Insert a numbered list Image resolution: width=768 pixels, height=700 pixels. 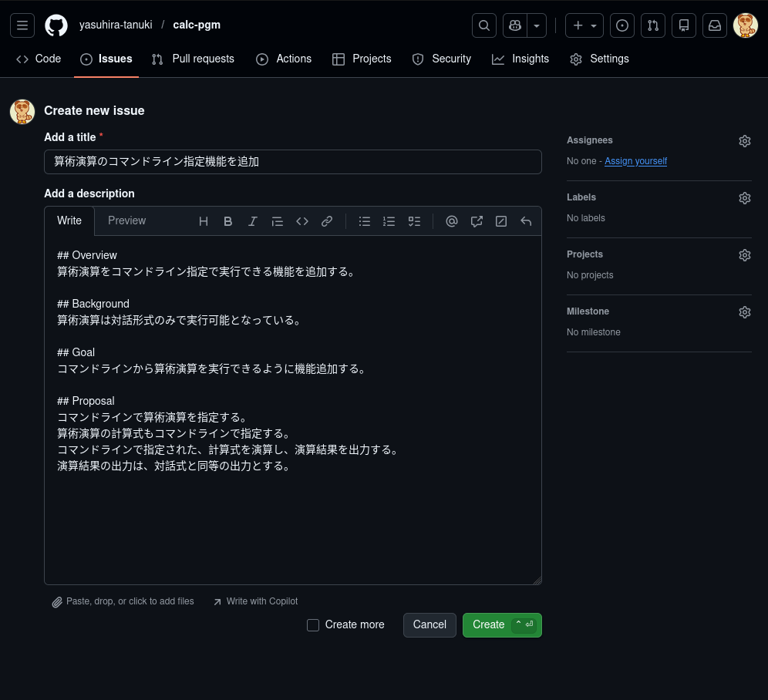pyautogui.click(x=389, y=221)
